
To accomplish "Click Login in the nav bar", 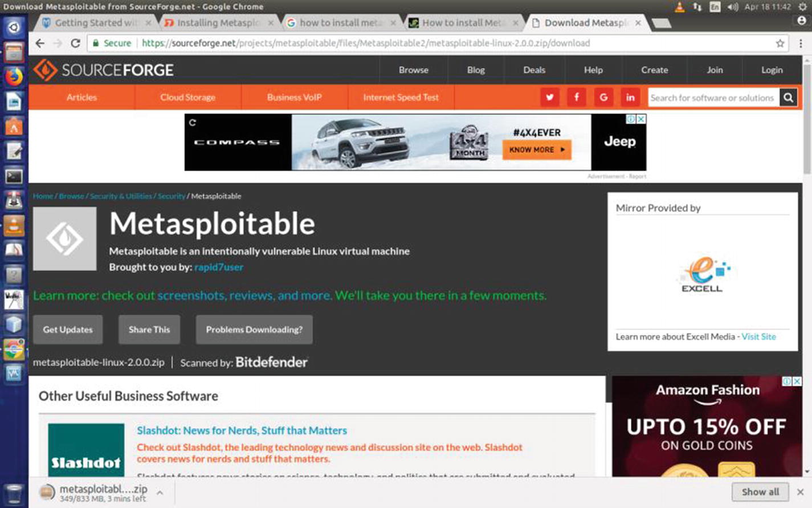I will (x=772, y=70).
